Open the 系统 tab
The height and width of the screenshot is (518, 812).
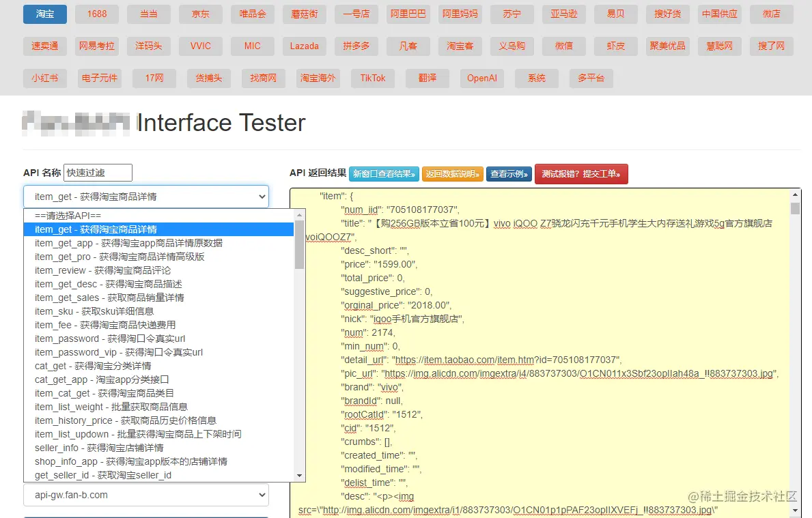point(537,78)
